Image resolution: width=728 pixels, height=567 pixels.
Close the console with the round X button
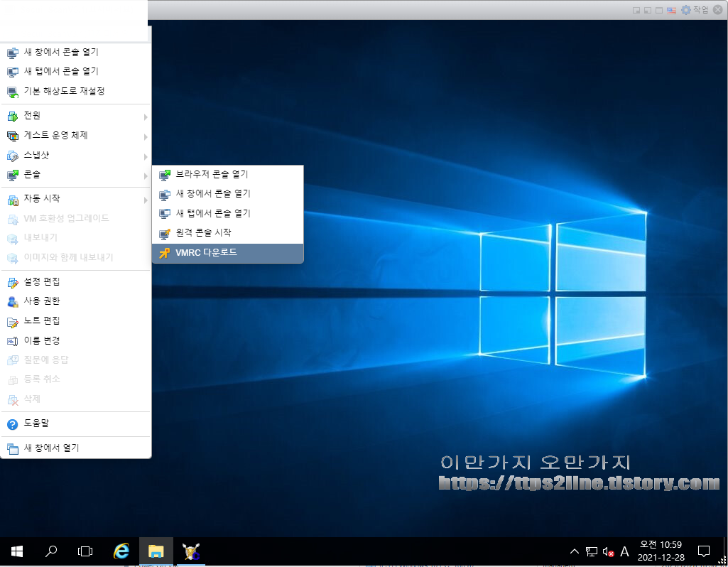pos(718,10)
